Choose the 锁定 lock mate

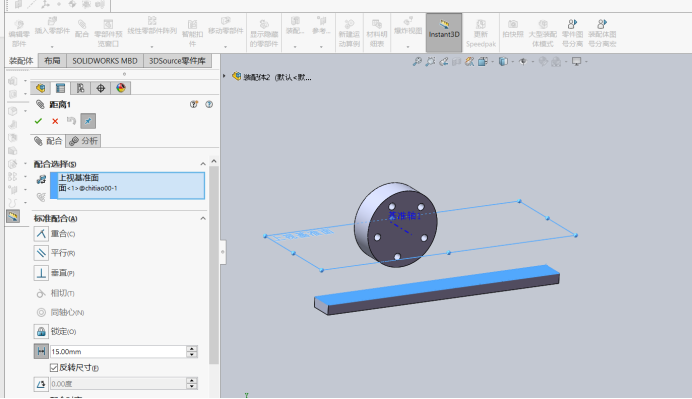click(x=55, y=331)
